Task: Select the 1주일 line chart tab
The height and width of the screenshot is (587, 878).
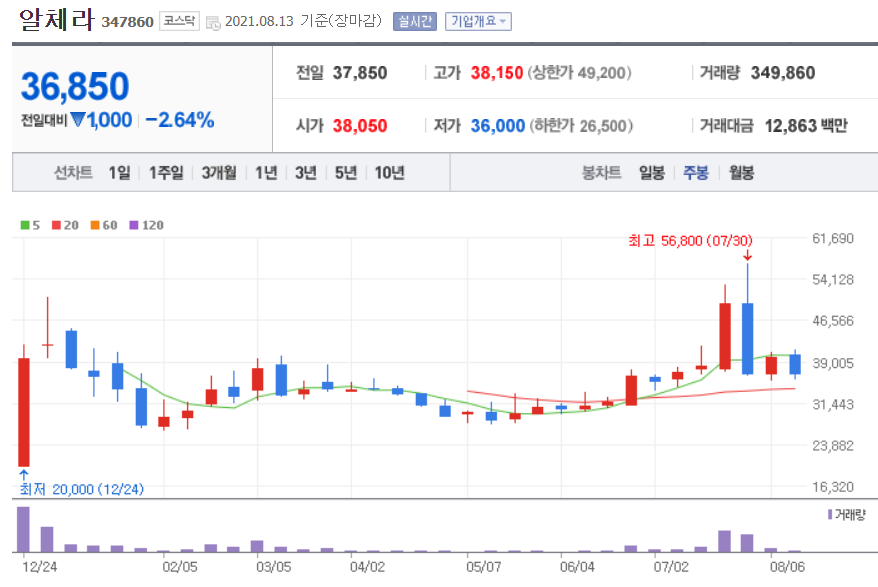Action: (166, 173)
